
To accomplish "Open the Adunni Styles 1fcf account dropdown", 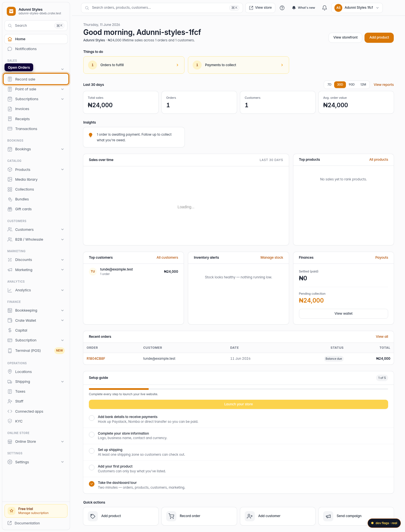I will 357,8.
